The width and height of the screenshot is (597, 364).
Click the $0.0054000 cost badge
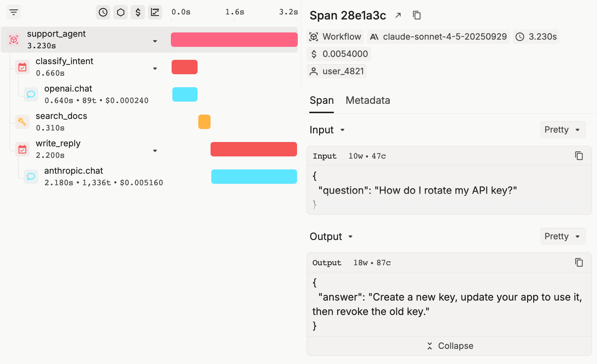pyautogui.click(x=339, y=54)
